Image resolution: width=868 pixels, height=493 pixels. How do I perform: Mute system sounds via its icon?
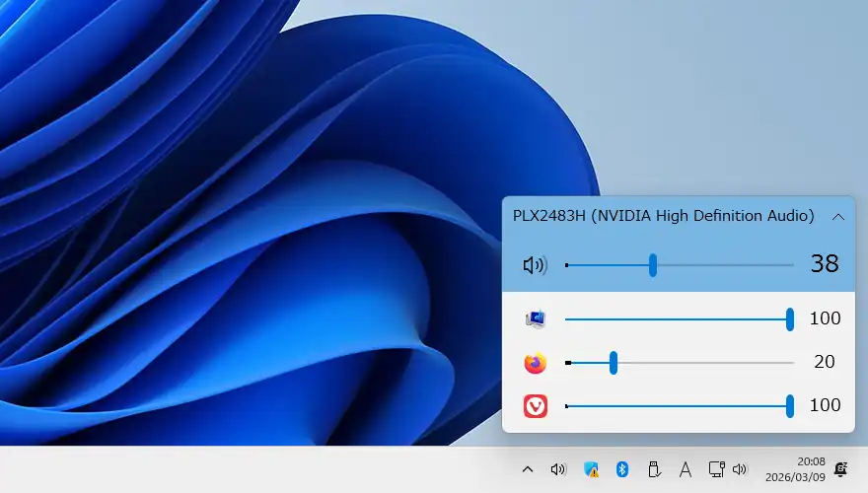click(536, 318)
